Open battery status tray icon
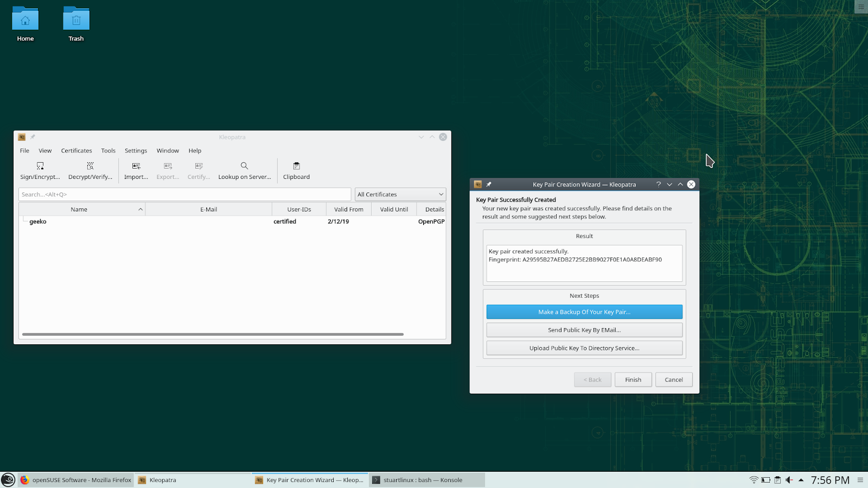868x488 pixels. (765, 480)
